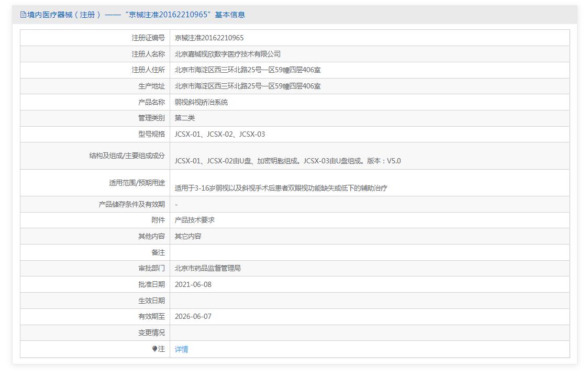Click the structure description ending with V5.0

pos(287,161)
